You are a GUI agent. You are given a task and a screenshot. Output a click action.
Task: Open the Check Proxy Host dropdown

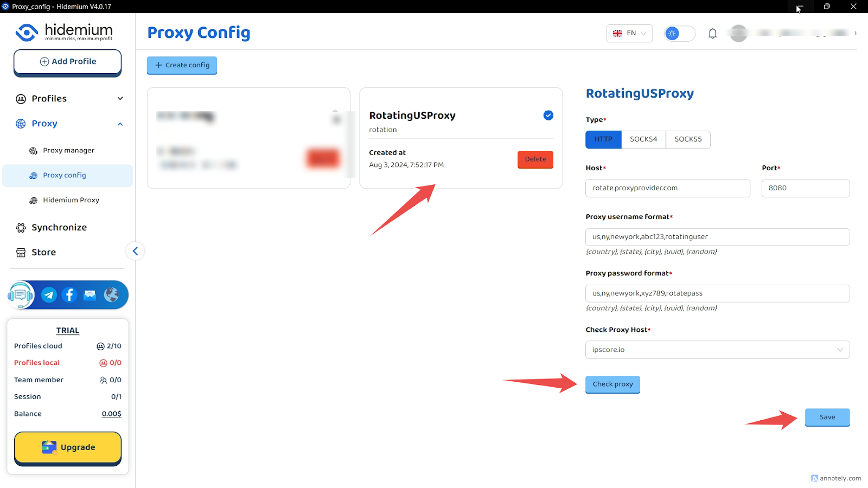(x=717, y=350)
